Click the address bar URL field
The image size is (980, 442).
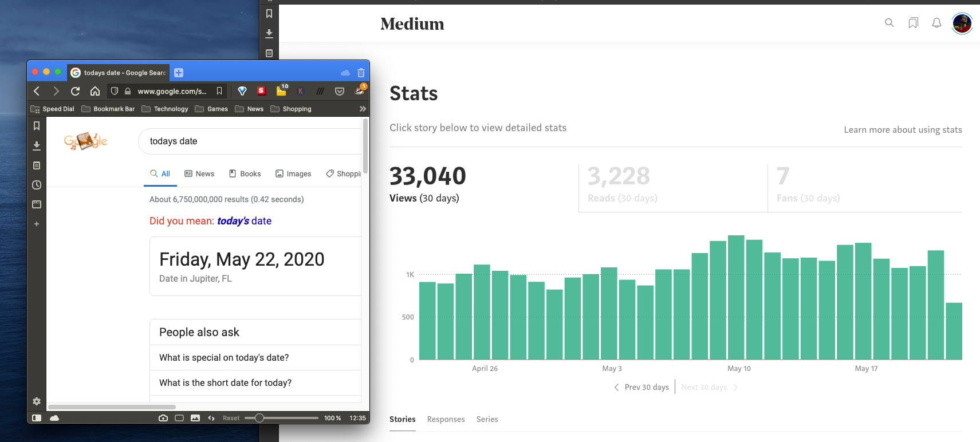(x=172, y=91)
